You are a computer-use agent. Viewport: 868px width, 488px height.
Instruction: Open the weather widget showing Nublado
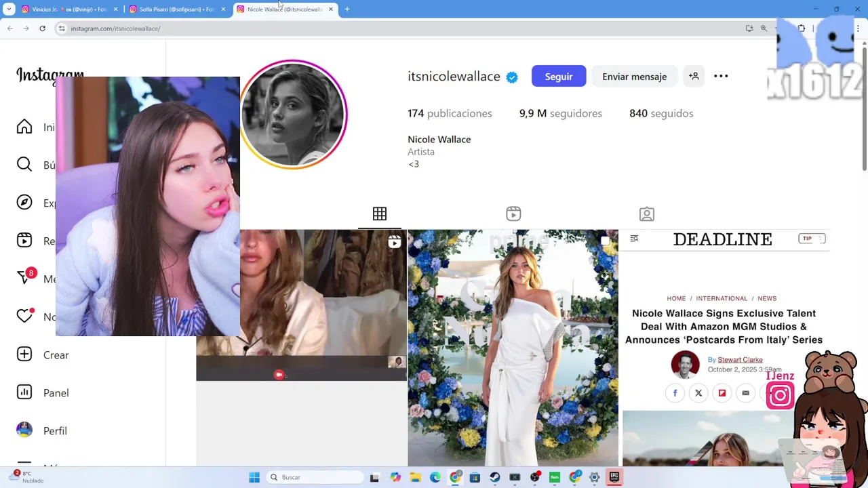pos(27,476)
